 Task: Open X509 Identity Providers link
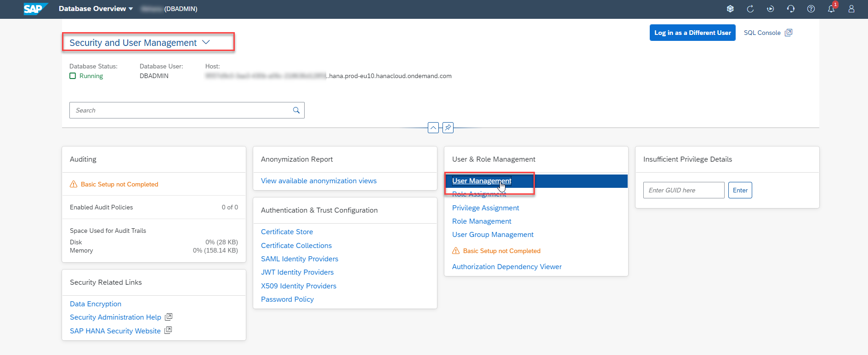click(x=299, y=286)
